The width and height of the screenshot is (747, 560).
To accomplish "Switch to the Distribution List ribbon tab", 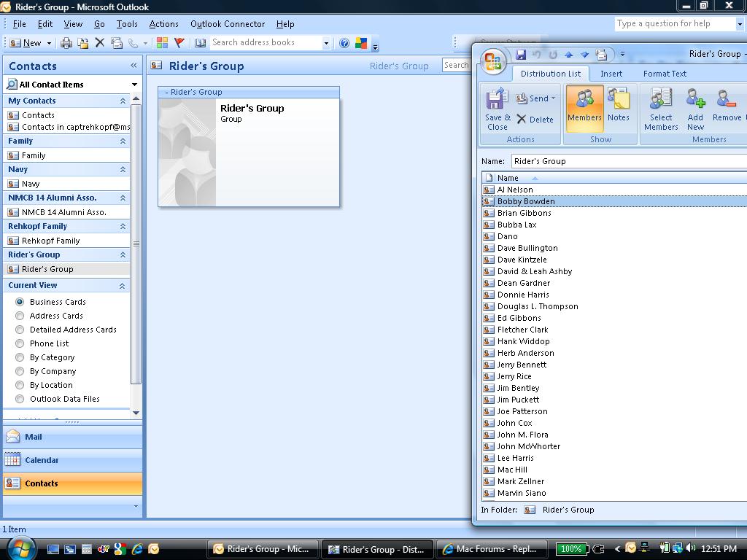I will (550, 74).
